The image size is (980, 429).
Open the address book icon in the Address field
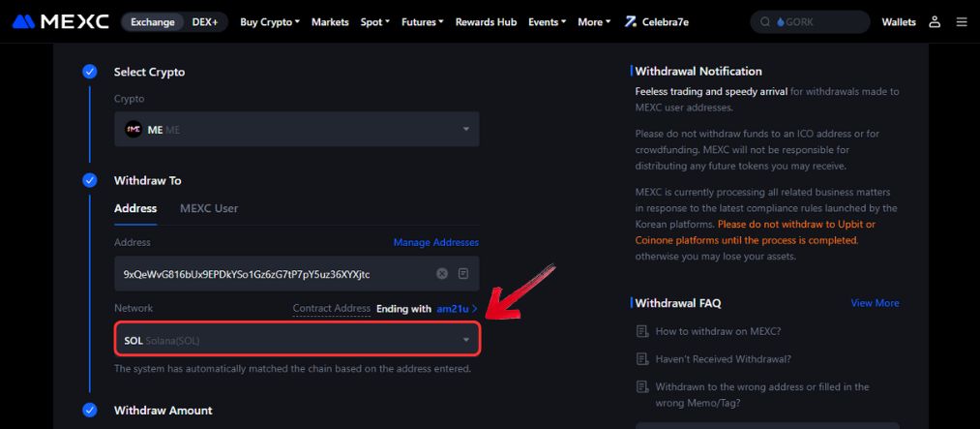click(463, 273)
